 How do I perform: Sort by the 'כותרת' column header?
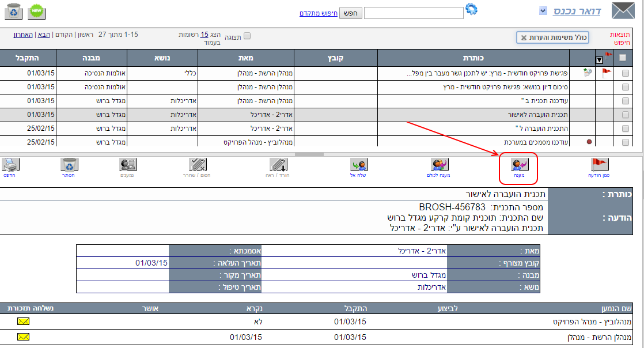473,58
